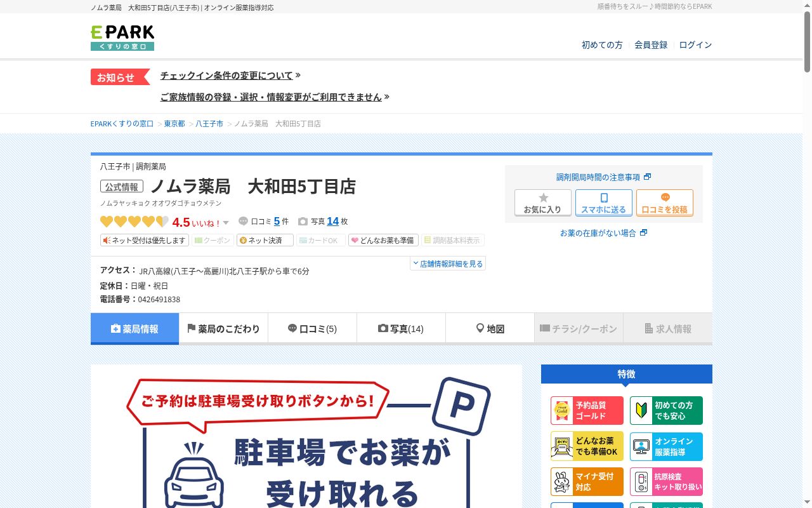
Task: Click the greyed 調剤基本料表示 tag
Action: coord(453,241)
